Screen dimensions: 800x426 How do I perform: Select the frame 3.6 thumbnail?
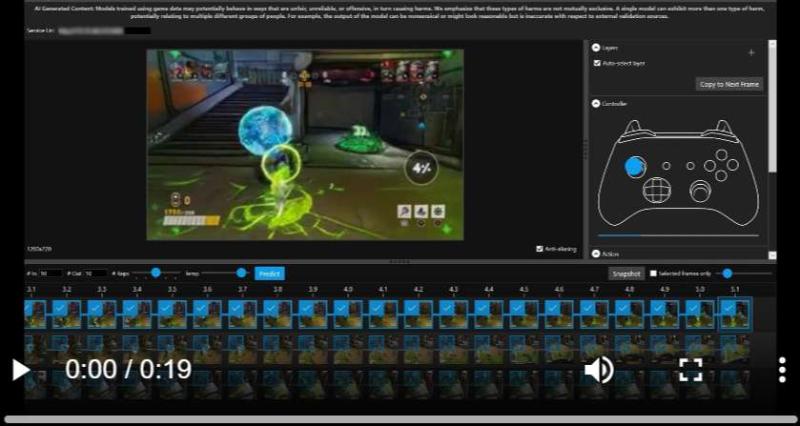click(207, 314)
